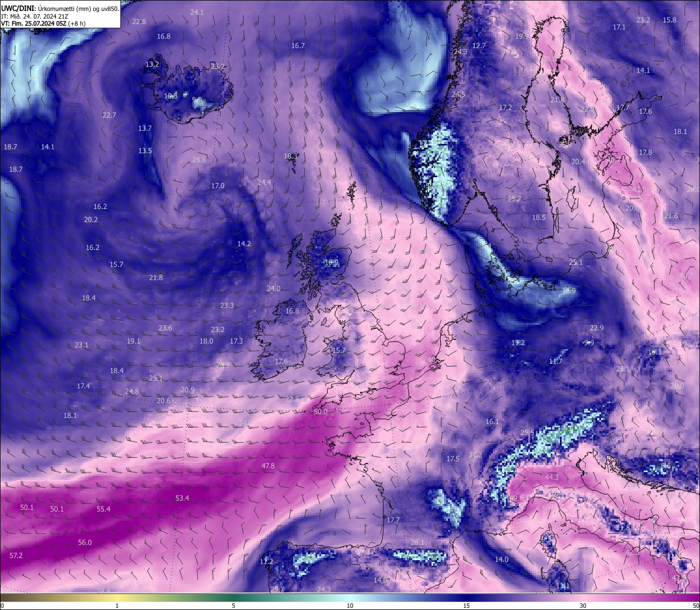Screen dimensions: 700x610
Task: Click the 47.8 value on the map
Action: [268, 466]
